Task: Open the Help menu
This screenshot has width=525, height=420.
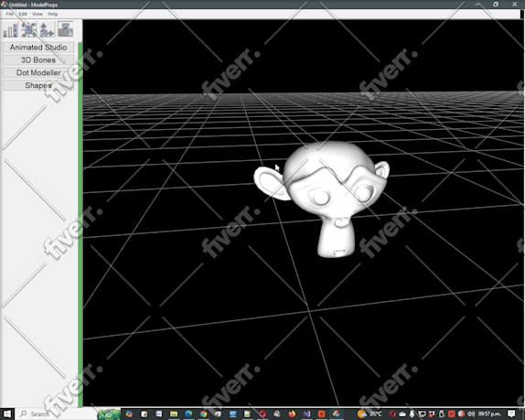Action: click(x=52, y=14)
